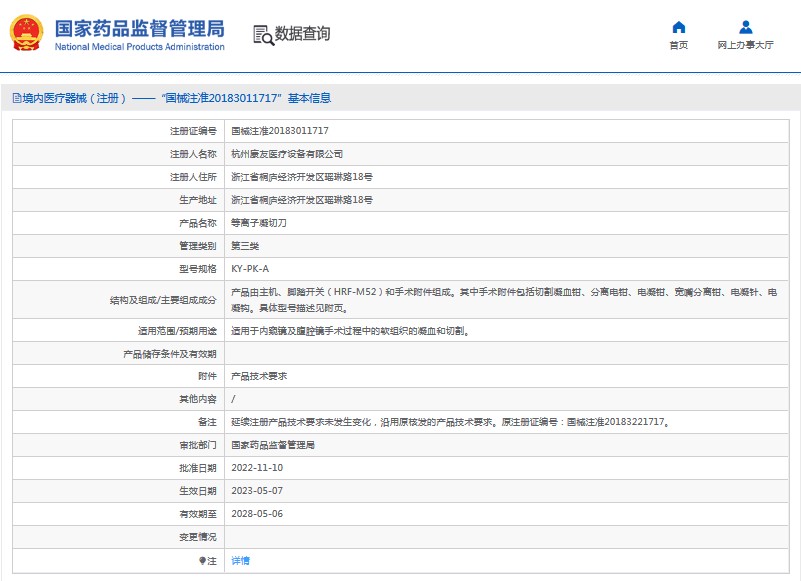Click the 数据查询 heading text

(302, 34)
